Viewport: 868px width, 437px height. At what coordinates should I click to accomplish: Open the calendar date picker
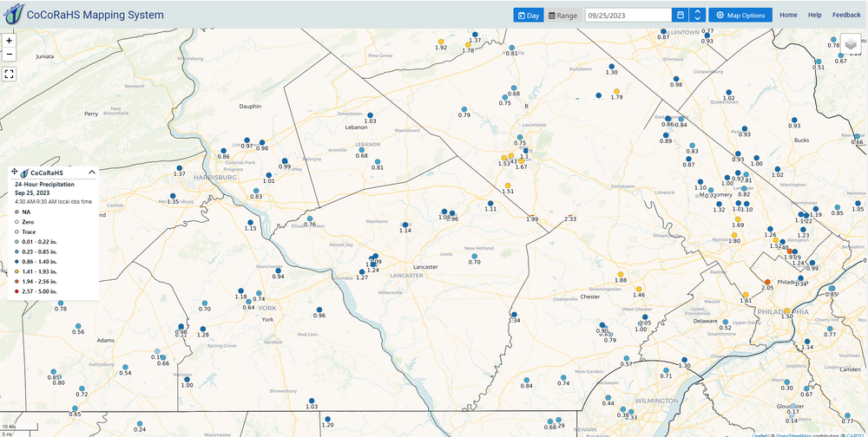(681, 16)
